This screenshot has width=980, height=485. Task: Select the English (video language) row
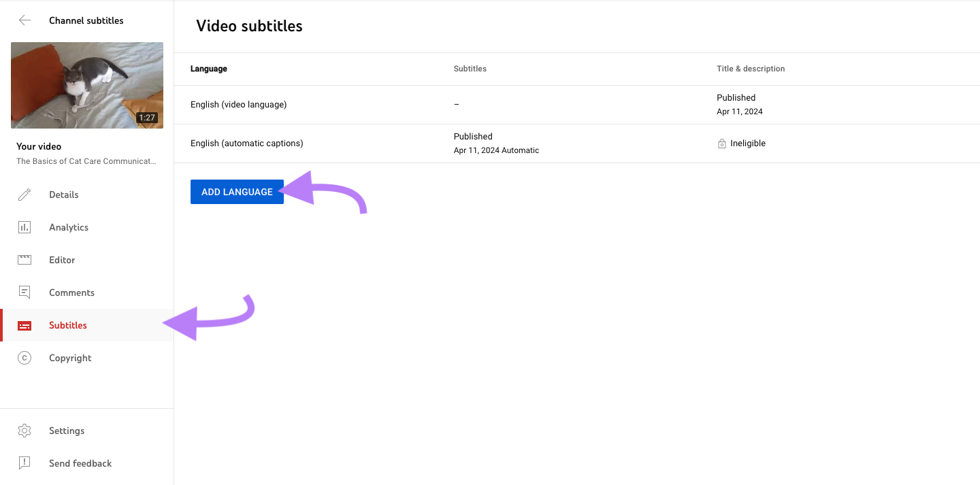click(238, 104)
